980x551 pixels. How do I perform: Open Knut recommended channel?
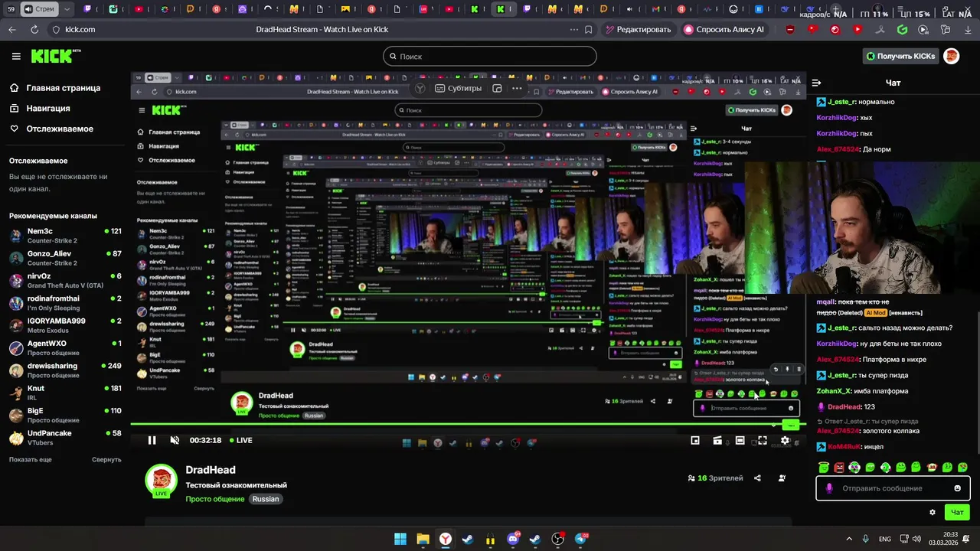[65, 393]
